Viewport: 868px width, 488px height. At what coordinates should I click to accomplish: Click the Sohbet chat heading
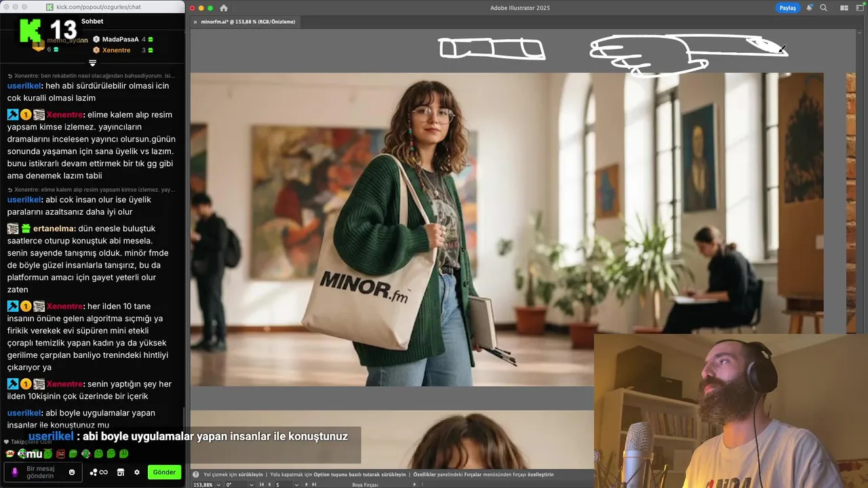point(92,22)
